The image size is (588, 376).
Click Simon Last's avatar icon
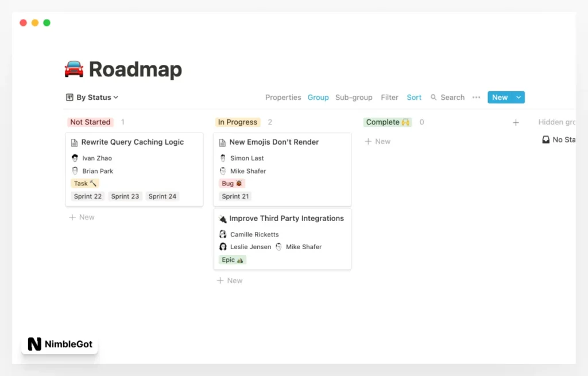tap(223, 158)
